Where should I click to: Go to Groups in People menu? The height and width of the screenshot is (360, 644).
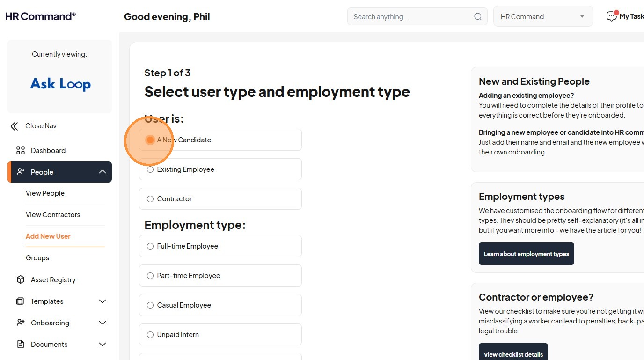click(x=37, y=258)
